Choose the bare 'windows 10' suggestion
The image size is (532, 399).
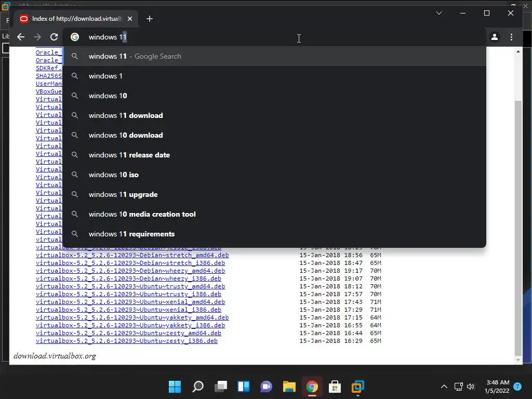coord(274,96)
